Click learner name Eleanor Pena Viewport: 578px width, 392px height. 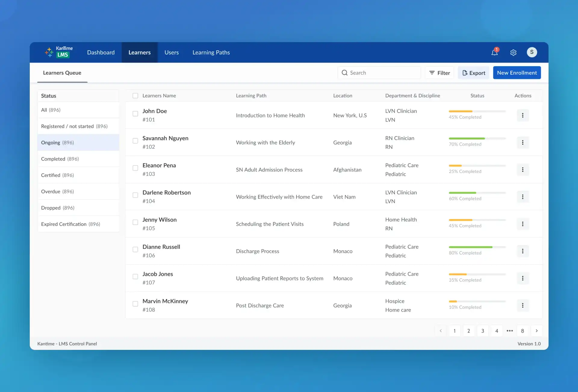point(159,165)
